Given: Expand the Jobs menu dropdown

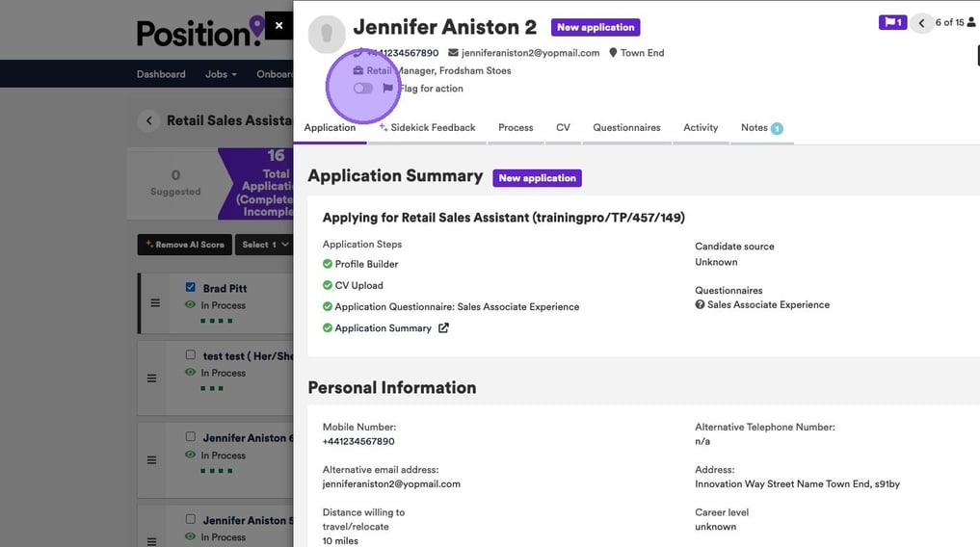Looking at the screenshot, I should (221, 74).
